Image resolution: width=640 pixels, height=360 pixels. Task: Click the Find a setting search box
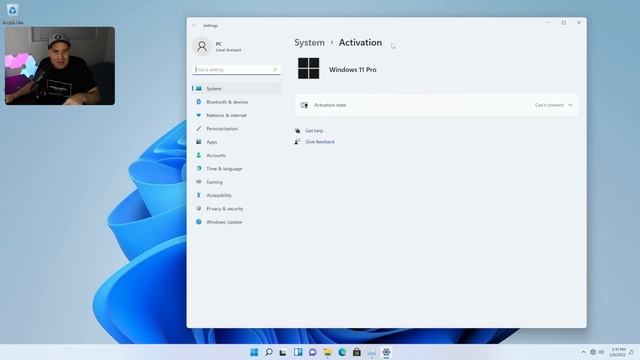click(x=236, y=70)
